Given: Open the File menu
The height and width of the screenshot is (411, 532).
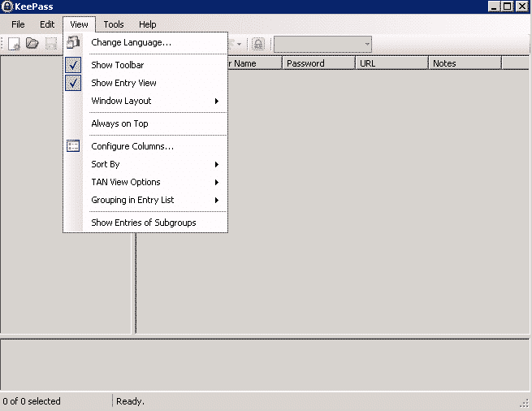Looking at the screenshot, I should pos(18,24).
